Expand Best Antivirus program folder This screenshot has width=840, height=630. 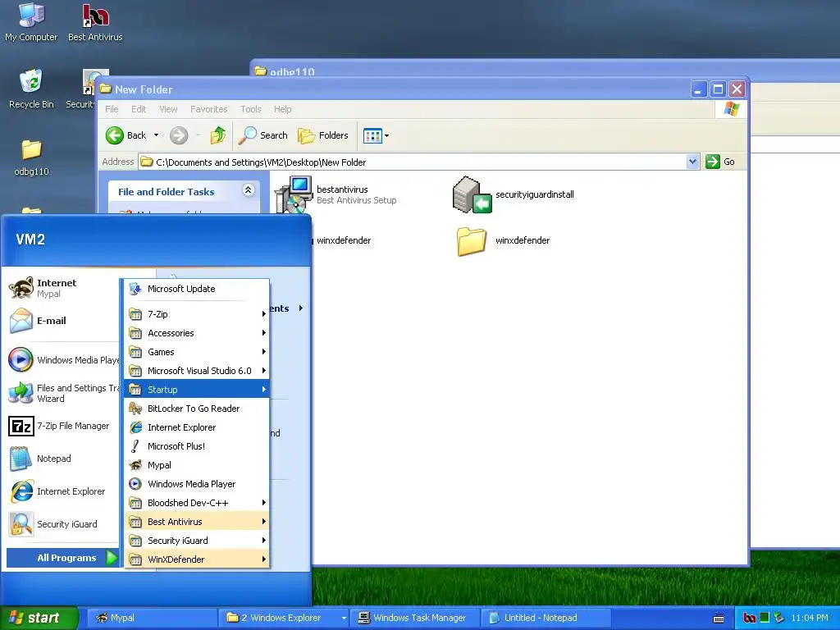click(197, 522)
